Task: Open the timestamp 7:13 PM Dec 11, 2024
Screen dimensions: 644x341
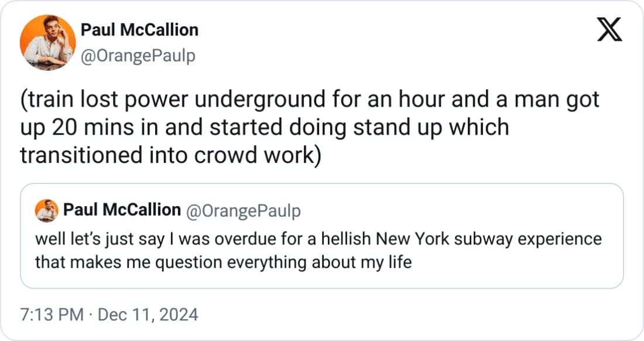Action: pos(108,314)
